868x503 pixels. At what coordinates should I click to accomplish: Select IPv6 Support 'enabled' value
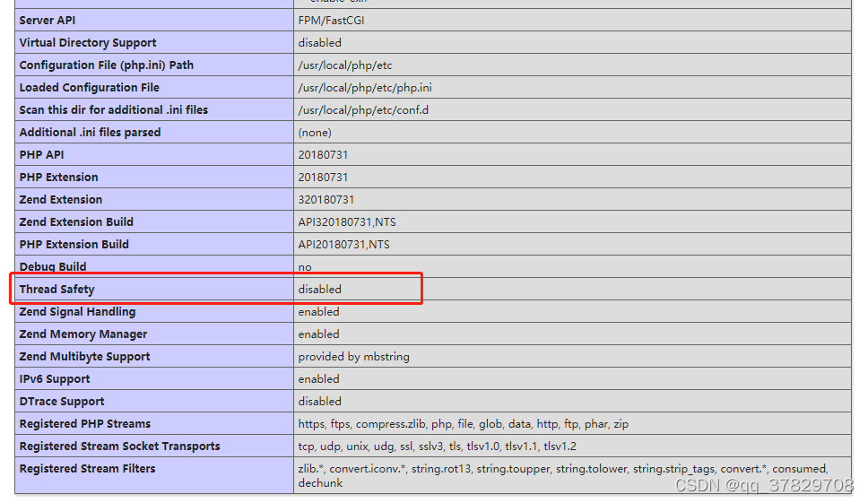319,379
